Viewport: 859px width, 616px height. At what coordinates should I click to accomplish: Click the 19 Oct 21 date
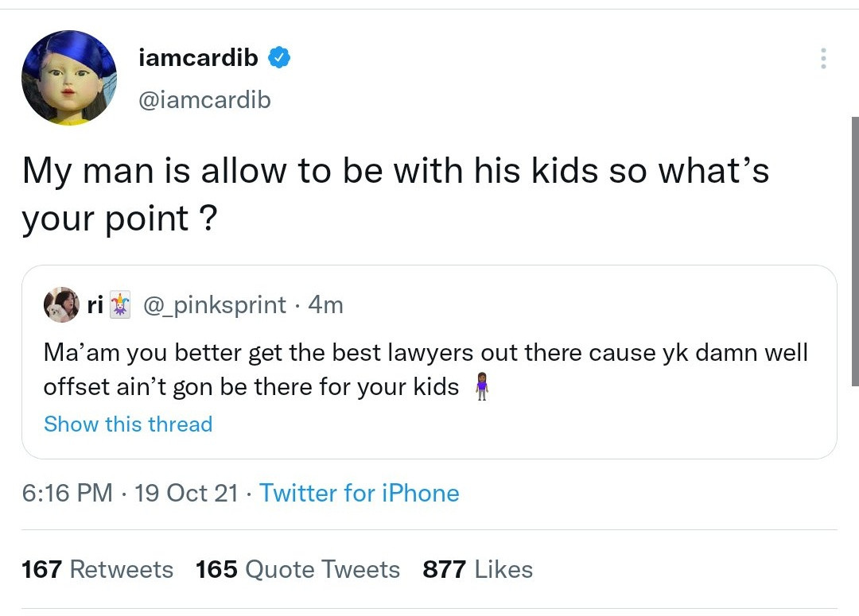coord(187,493)
